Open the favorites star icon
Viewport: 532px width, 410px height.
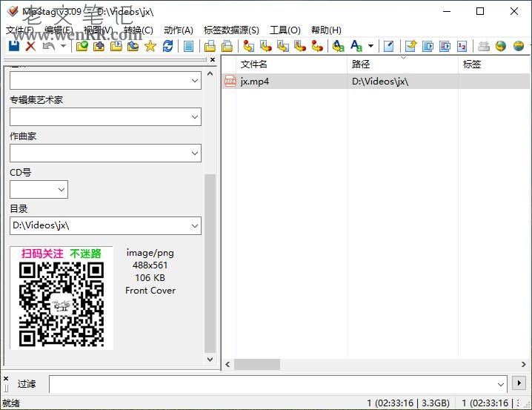click(150, 46)
